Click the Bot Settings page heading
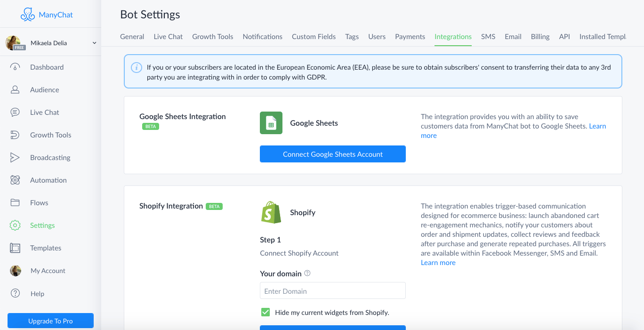The width and height of the screenshot is (644, 330). (150, 15)
